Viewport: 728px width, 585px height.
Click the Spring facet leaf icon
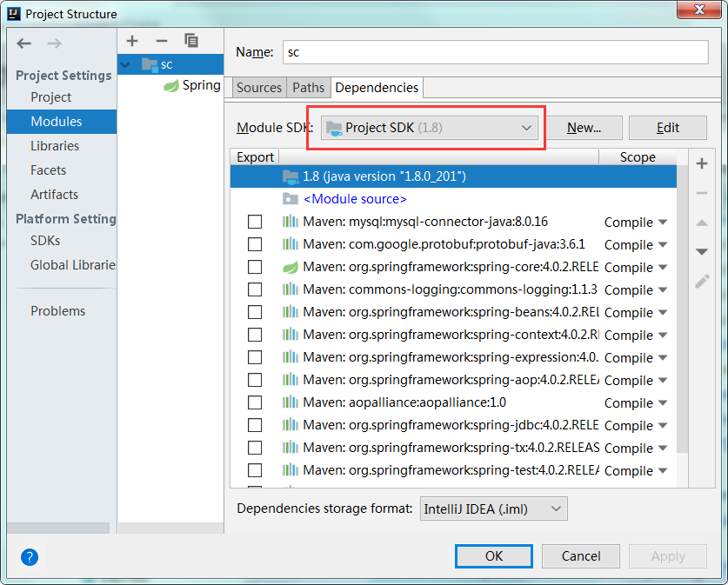(x=170, y=85)
